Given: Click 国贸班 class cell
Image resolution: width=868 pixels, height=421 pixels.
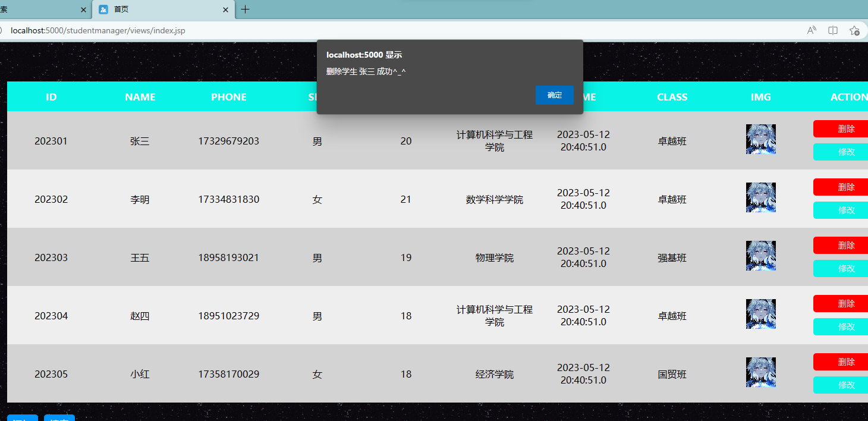Looking at the screenshot, I should (672, 374).
